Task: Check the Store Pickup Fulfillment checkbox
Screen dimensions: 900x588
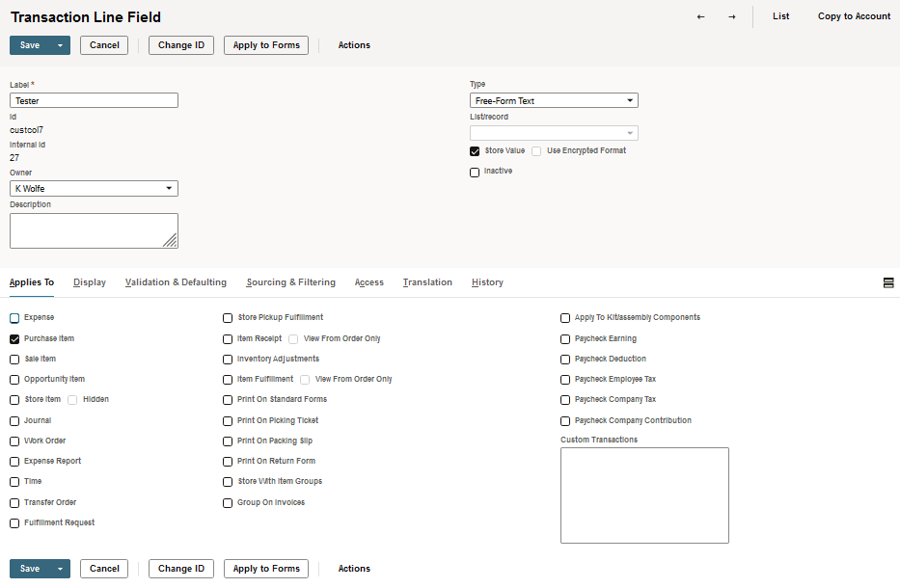Action: click(x=228, y=318)
